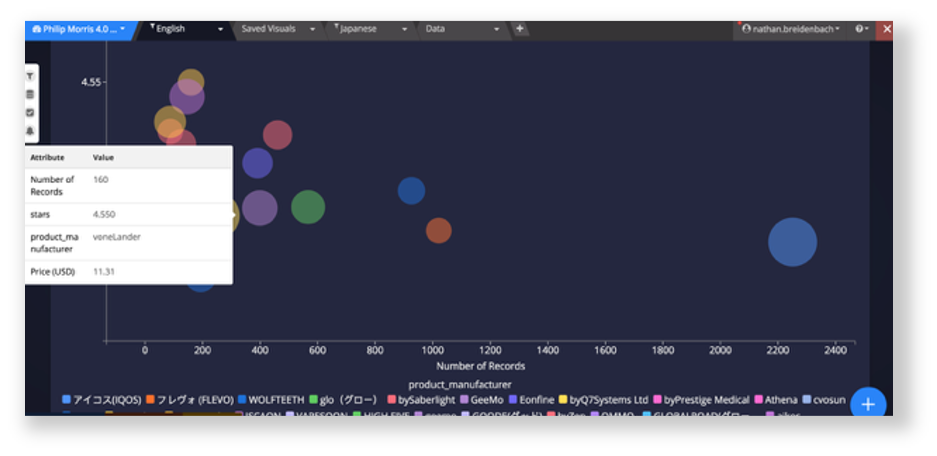This screenshot has height=456, width=937.
Task: Select the green bubble near 600 records
Action: point(308,207)
